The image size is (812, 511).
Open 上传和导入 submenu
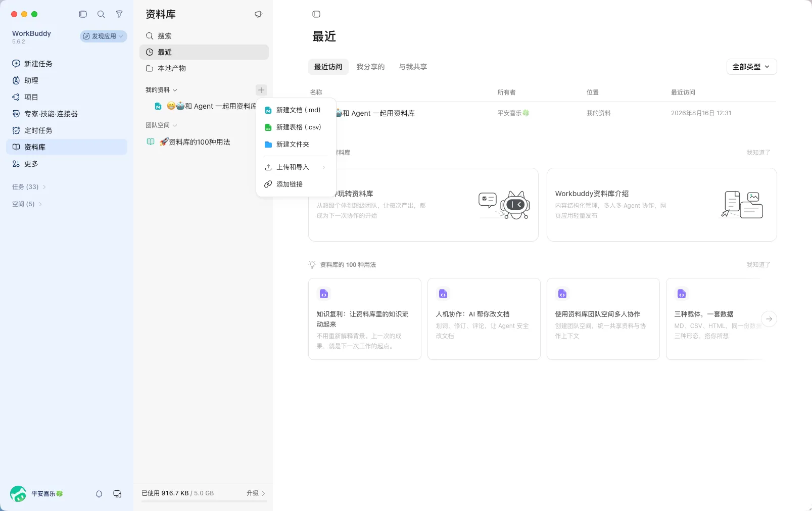[296, 167]
